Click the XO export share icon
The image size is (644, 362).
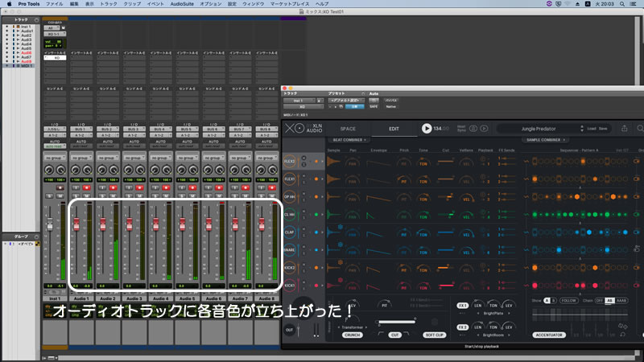click(625, 129)
